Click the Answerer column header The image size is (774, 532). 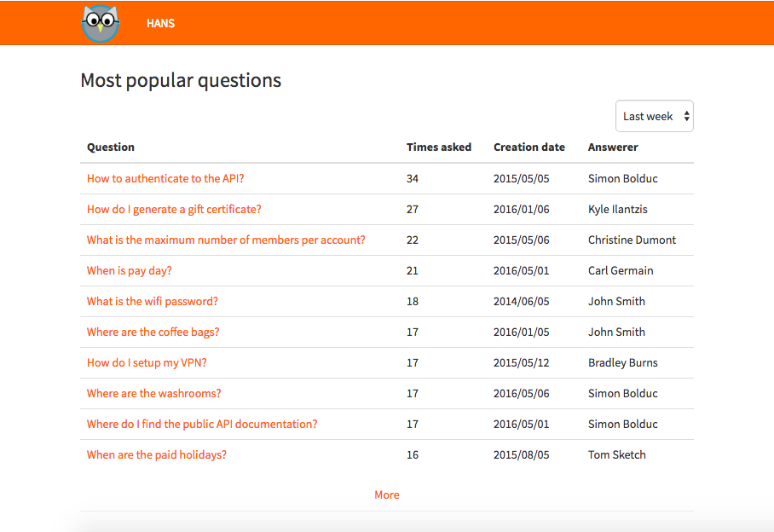click(613, 147)
